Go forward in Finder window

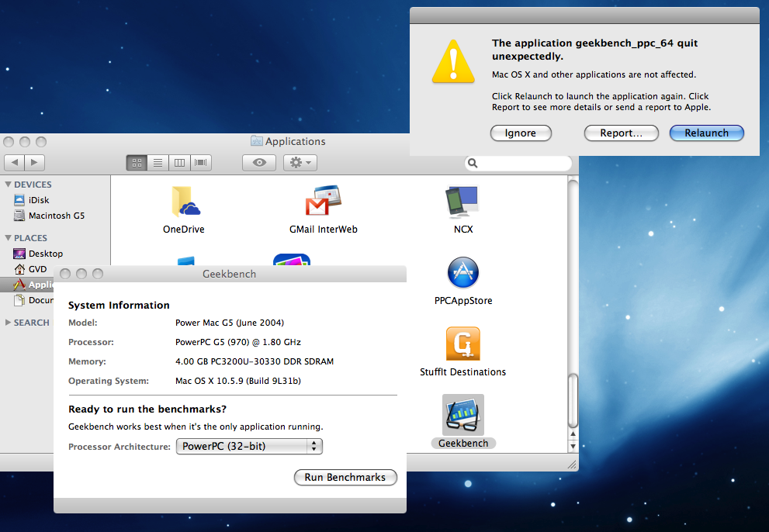pyautogui.click(x=34, y=162)
